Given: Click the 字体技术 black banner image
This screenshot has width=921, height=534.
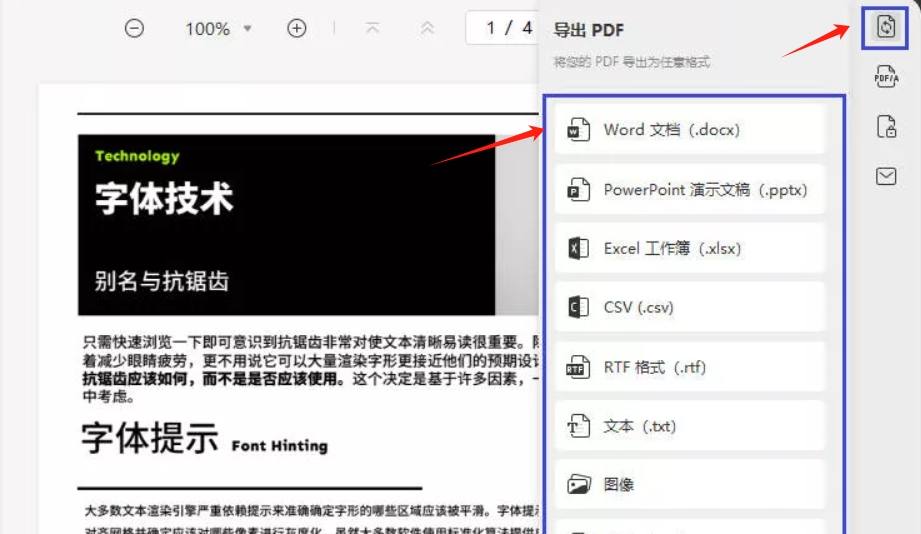Looking at the screenshot, I should pyautogui.click(x=287, y=225).
